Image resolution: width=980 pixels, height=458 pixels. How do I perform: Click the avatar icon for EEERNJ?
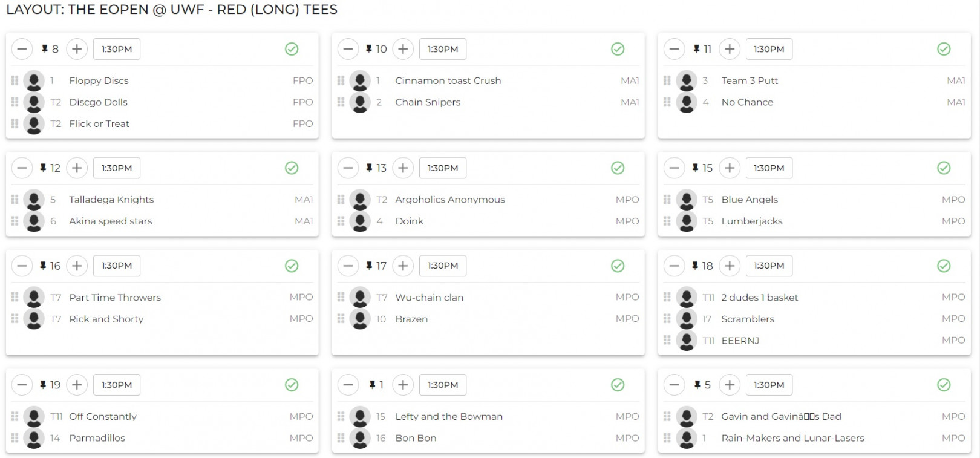(686, 341)
